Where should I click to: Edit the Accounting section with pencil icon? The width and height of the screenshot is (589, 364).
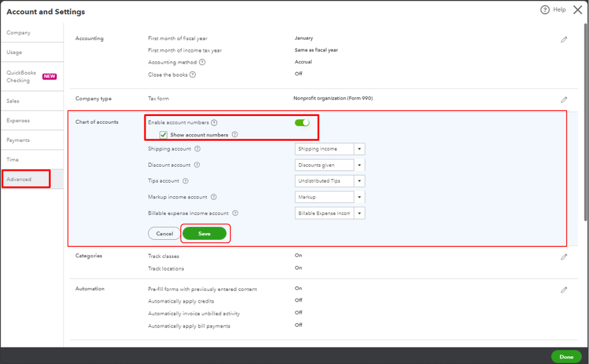pyautogui.click(x=564, y=40)
